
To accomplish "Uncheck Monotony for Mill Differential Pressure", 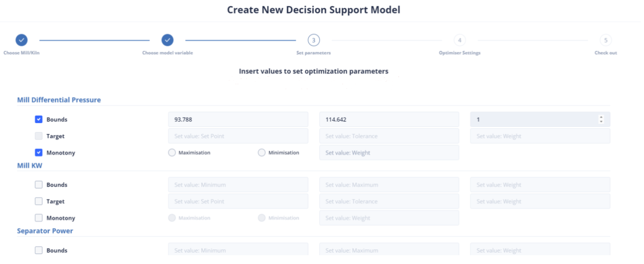I will pyautogui.click(x=38, y=153).
